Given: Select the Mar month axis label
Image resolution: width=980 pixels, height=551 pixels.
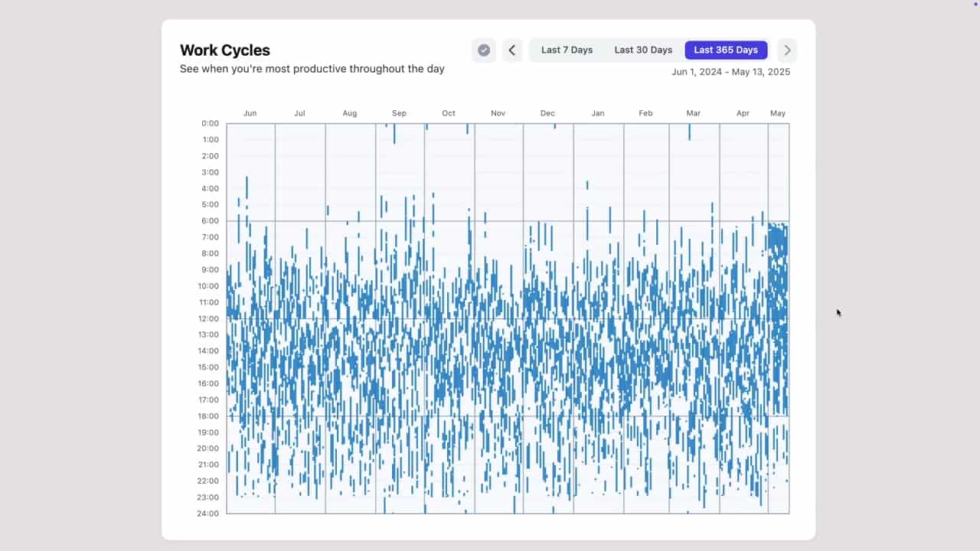Looking at the screenshot, I should click(x=693, y=113).
